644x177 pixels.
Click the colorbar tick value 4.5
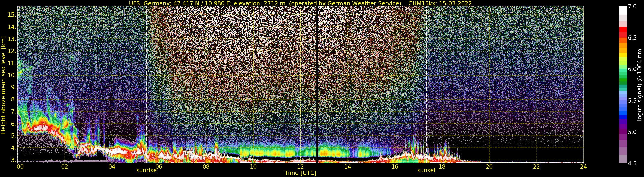click(632, 163)
